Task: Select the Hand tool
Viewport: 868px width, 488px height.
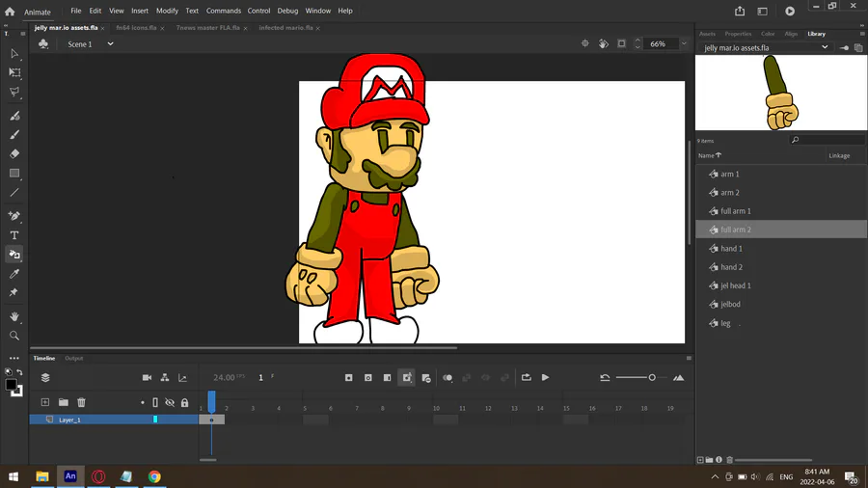Action: click(14, 316)
